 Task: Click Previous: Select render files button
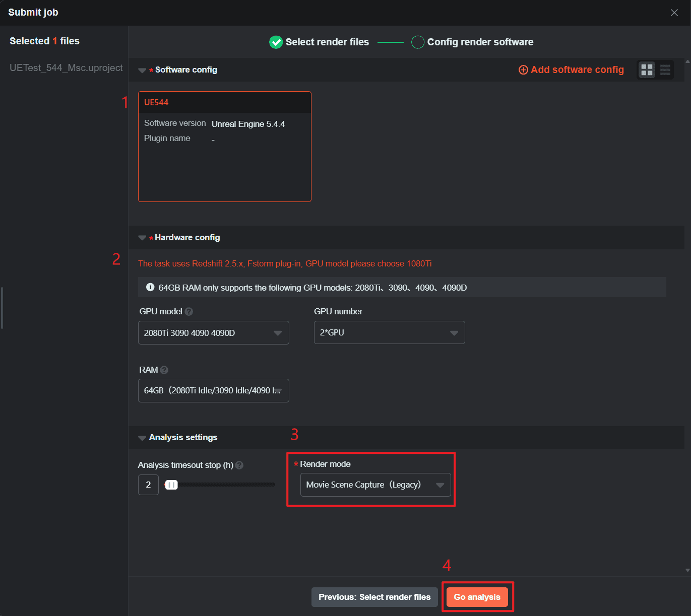point(374,597)
